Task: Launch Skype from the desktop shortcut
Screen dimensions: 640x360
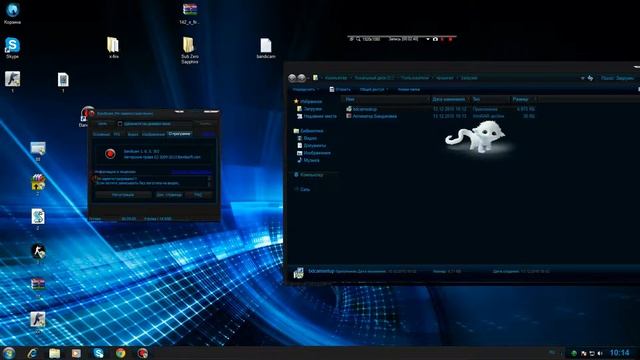Action: (x=12, y=48)
